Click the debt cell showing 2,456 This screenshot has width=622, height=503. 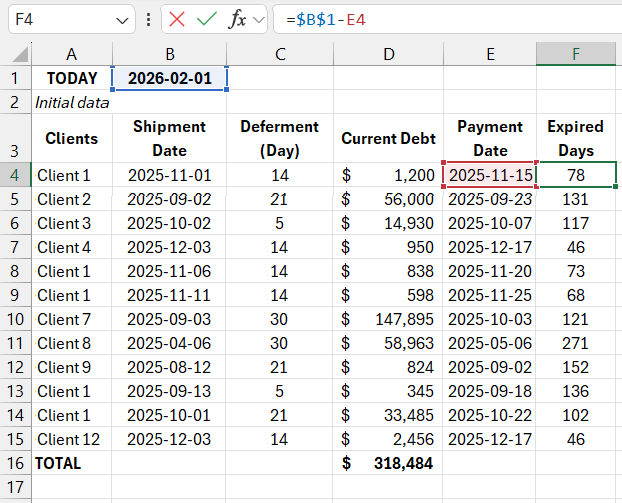(388, 439)
